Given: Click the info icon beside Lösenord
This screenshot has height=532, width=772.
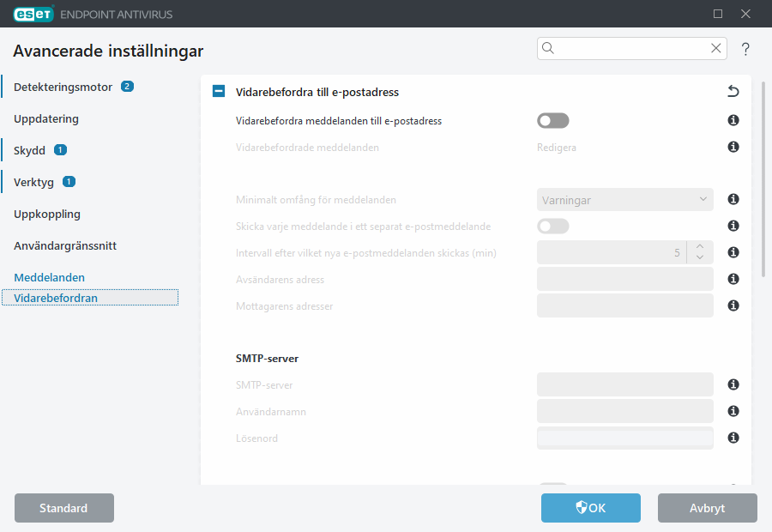Looking at the screenshot, I should point(733,438).
